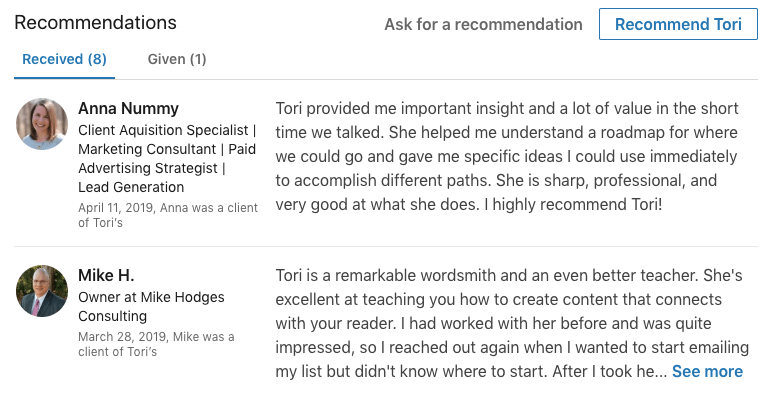Viewport: 774px width, 394px height.
Task: Open Mike H.'s profile photo
Action: pos(42,291)
